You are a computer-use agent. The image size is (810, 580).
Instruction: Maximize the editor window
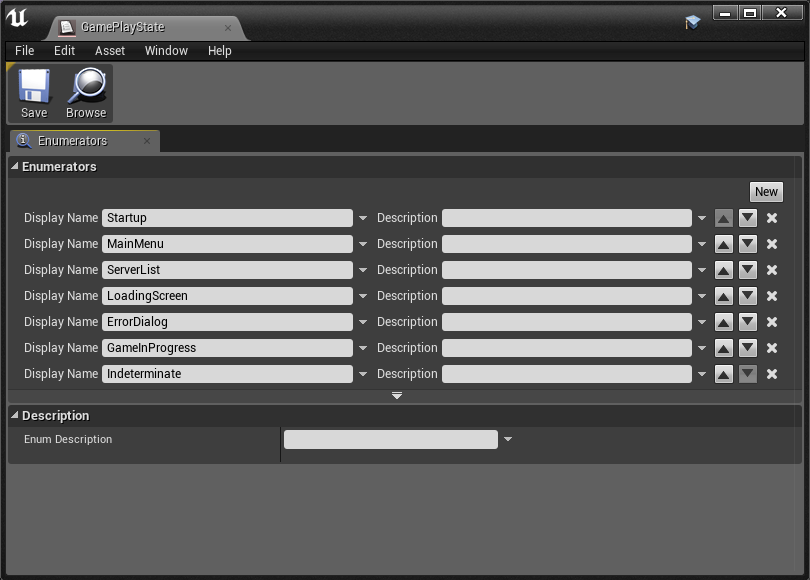(750, 13)
